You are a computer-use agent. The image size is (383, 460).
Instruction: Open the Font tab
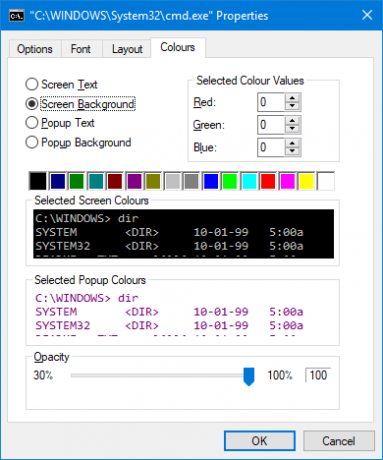[x=81, y=49]
